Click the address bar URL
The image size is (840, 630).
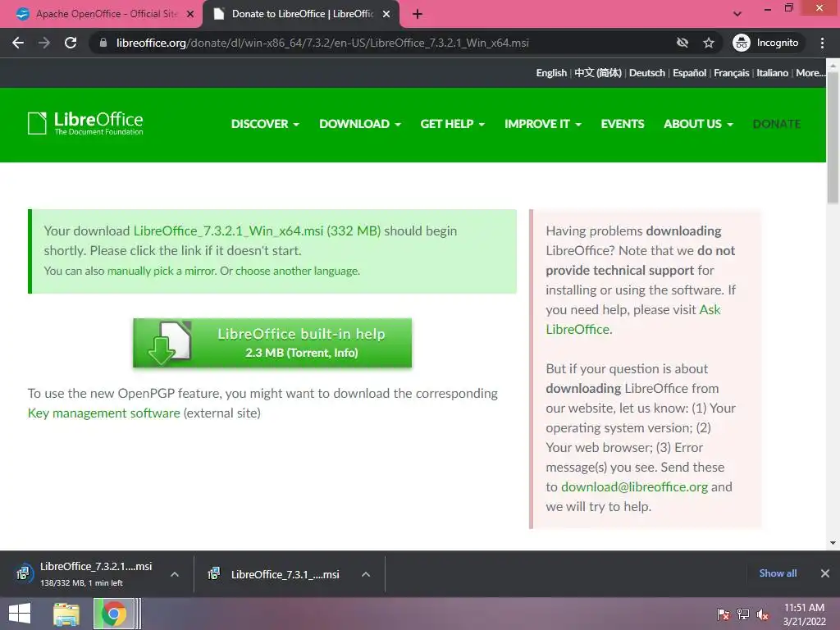point(322,43)
